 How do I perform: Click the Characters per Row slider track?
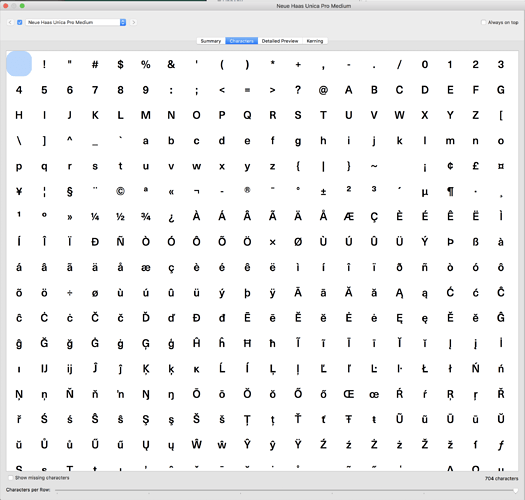tap(286, 490)
